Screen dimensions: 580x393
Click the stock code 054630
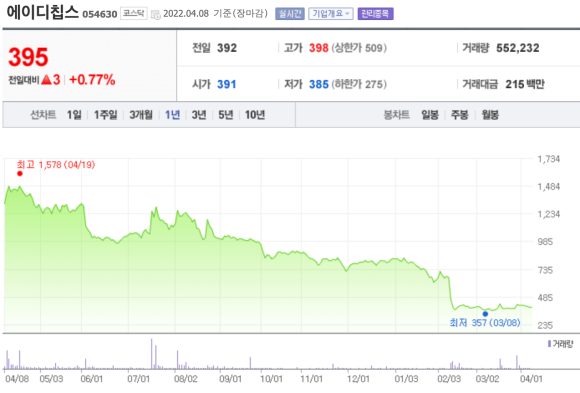coord(100,14)
